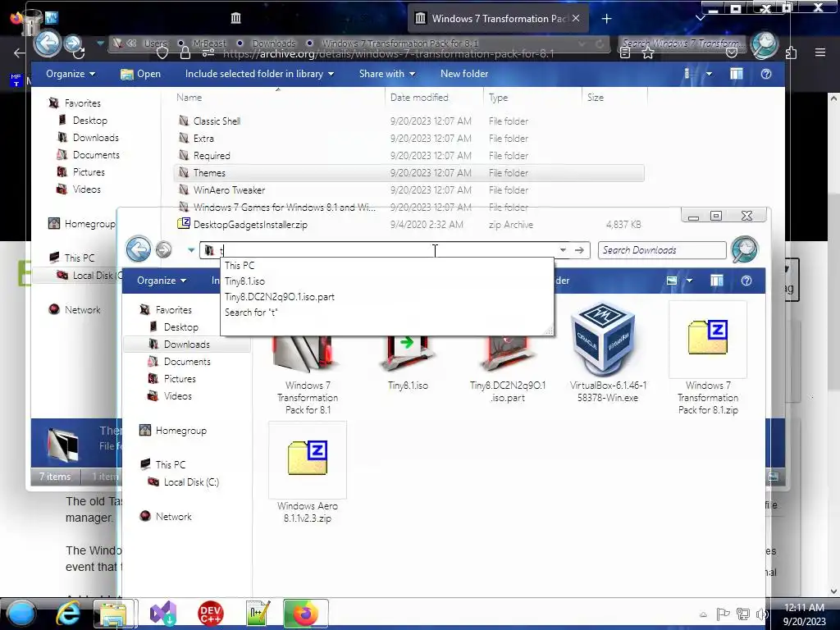Select Network in front window sidebar

pyautogui.click(x=174, y=517)
